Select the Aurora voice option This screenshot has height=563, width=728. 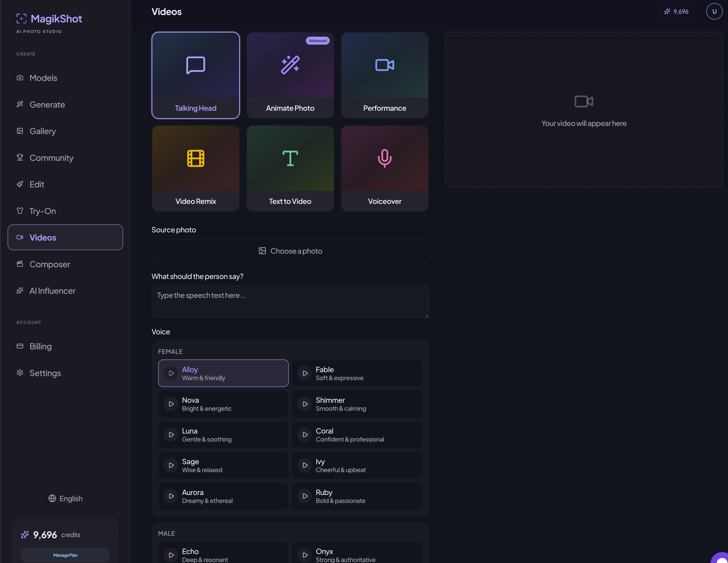point(223,496)
